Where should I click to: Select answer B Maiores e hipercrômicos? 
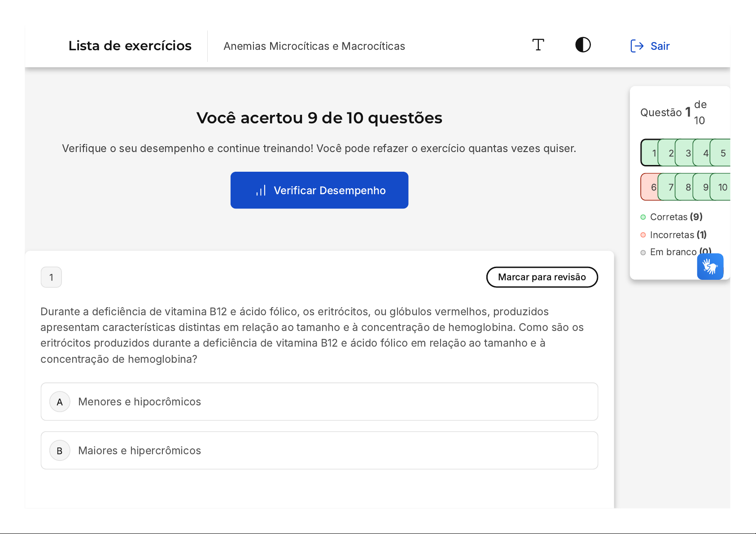[x=319, y=451]
